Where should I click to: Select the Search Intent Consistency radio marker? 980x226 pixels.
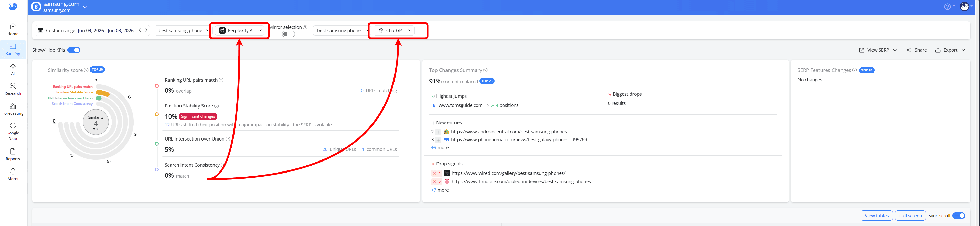pos(157,170)
